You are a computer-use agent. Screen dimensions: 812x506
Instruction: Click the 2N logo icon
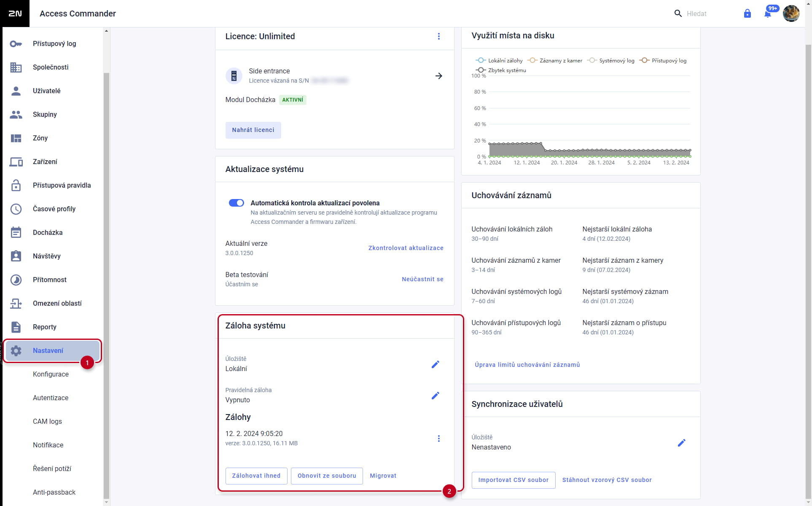point(15,13)
